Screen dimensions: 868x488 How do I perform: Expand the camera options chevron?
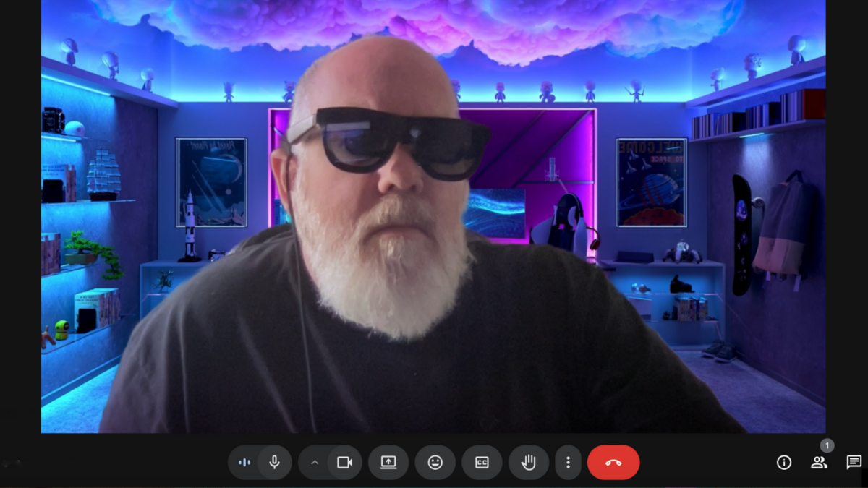point(314,463)
